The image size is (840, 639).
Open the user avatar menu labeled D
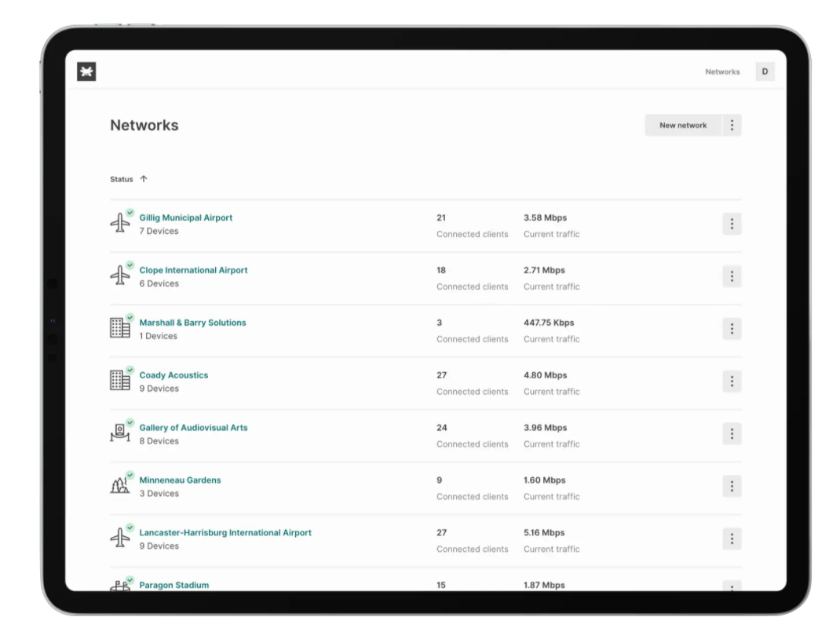tap(765, 71)
